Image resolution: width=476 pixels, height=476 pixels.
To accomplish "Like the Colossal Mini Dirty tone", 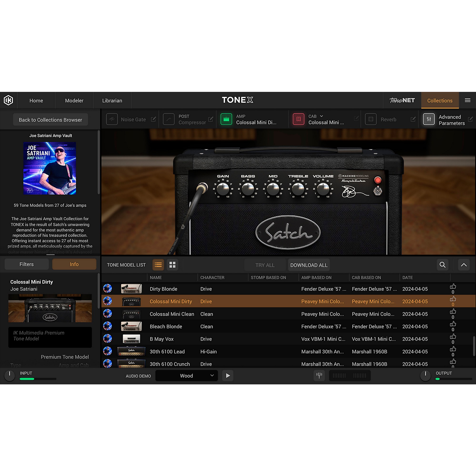I will tap(453, 299).
